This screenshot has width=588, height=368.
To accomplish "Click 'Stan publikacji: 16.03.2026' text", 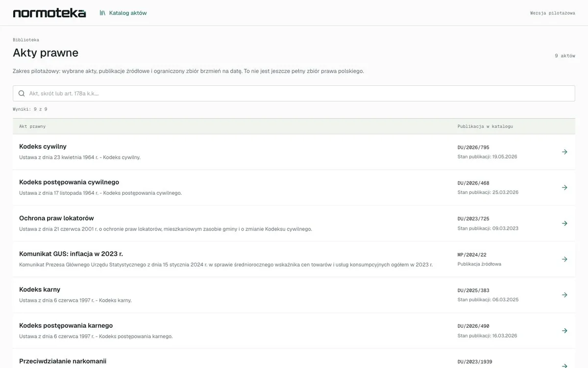I will click(488, 336).
